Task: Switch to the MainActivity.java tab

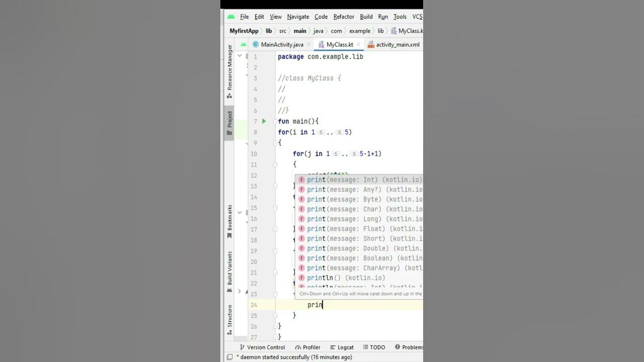Action: (x=282, y=44)
